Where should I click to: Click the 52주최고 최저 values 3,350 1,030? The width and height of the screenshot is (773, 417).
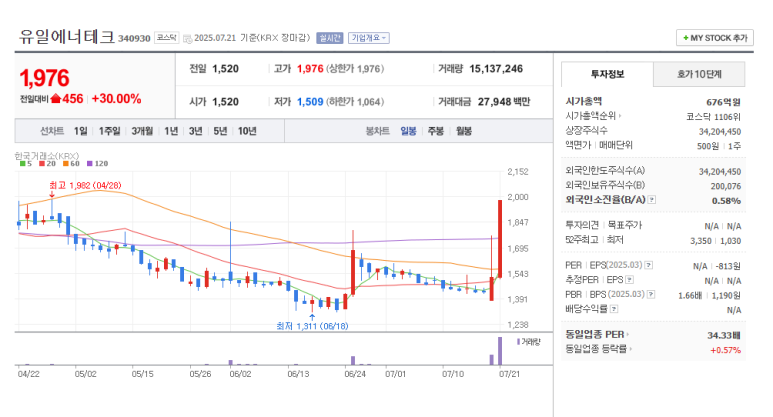715,241
